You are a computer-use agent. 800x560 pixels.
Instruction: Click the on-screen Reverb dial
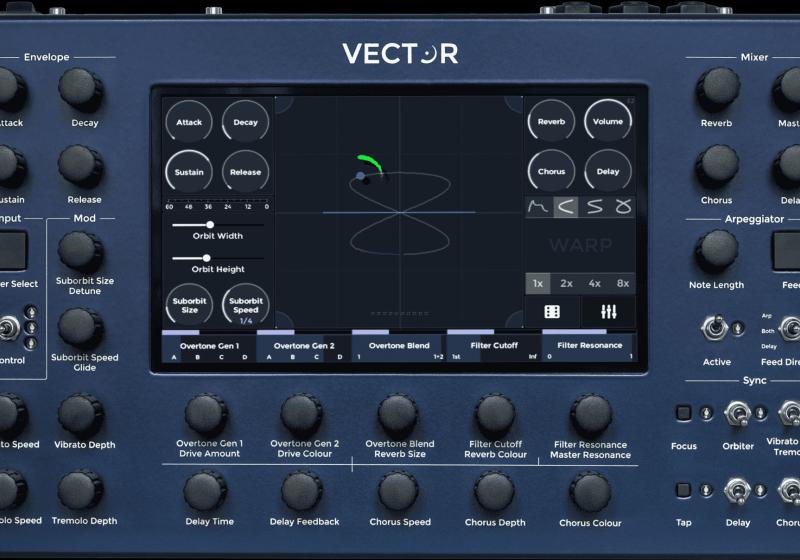coord(551,121)
